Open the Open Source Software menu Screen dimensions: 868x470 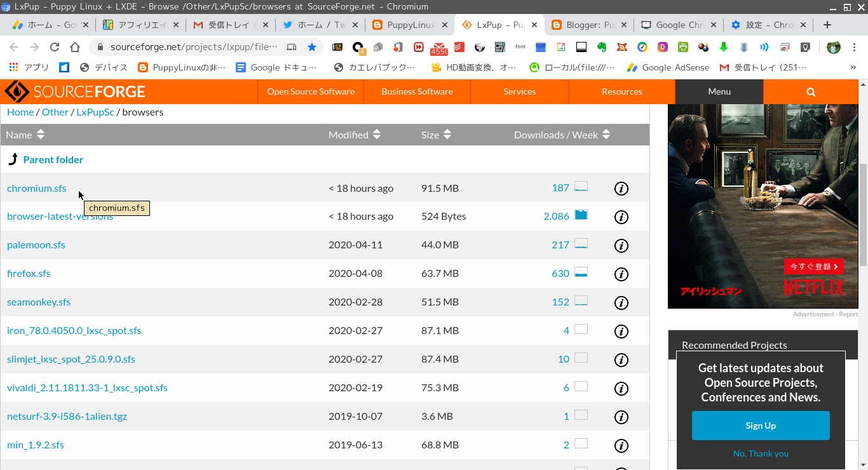(311, 91)
